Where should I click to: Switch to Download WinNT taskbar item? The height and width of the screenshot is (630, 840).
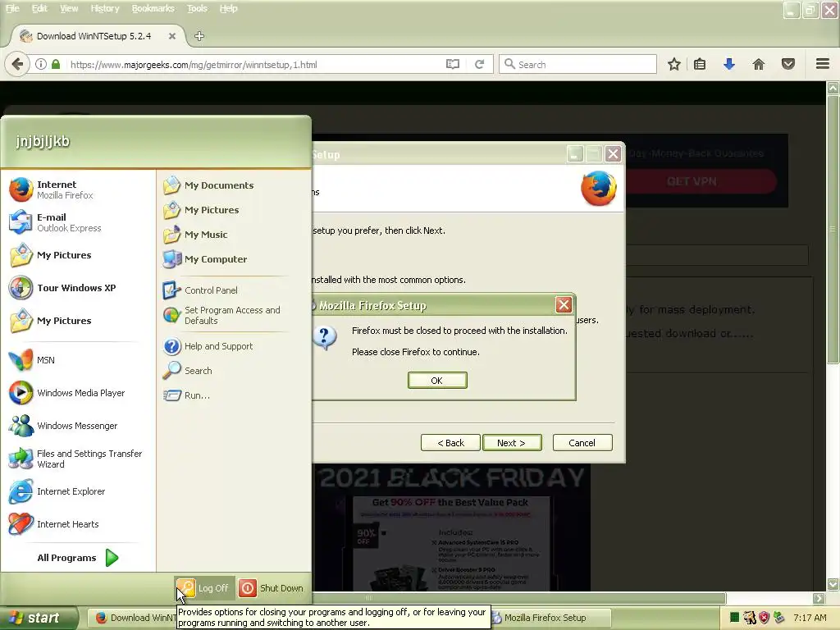132,618
